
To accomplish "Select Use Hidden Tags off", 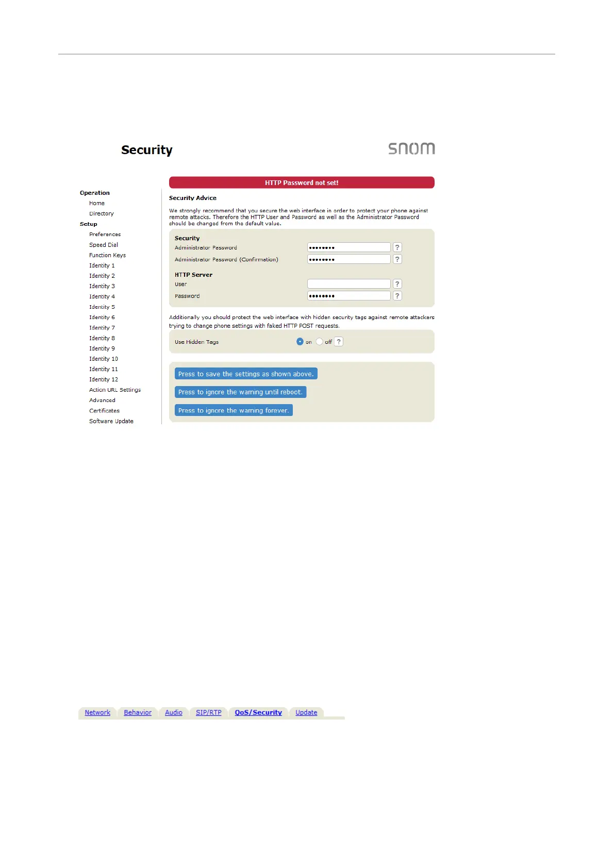I will (x=319, y=342).
